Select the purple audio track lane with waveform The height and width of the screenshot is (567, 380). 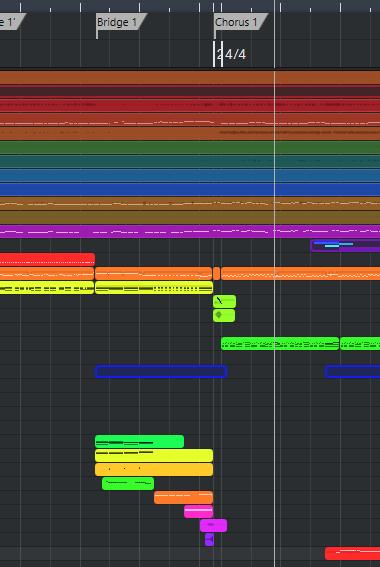click(190, 231)
